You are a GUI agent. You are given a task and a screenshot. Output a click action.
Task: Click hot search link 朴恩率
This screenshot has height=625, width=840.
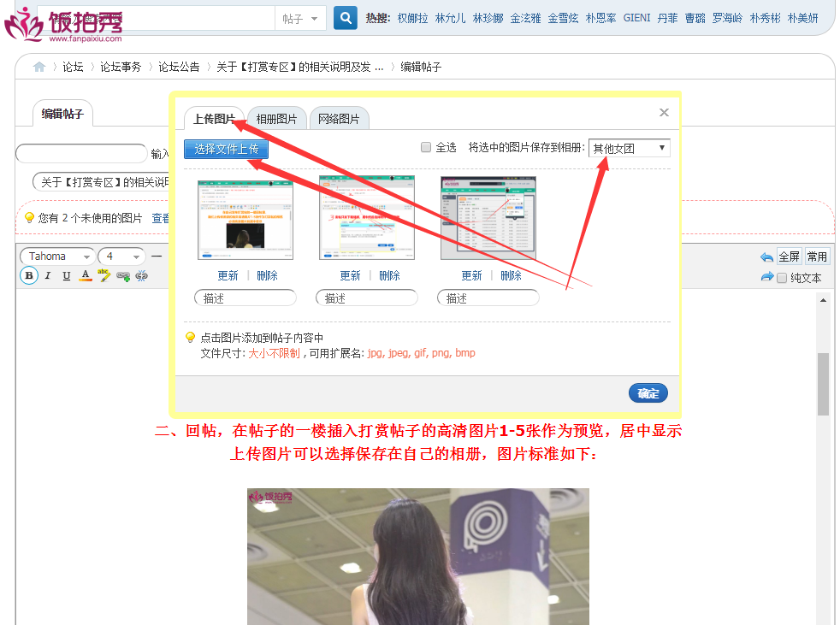pos(600,18)
